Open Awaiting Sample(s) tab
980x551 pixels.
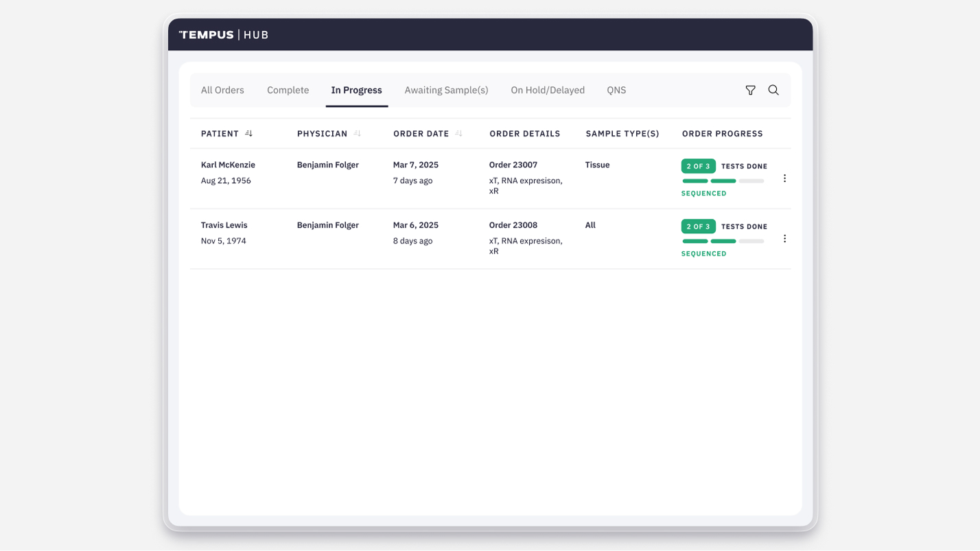click(446, 90)
